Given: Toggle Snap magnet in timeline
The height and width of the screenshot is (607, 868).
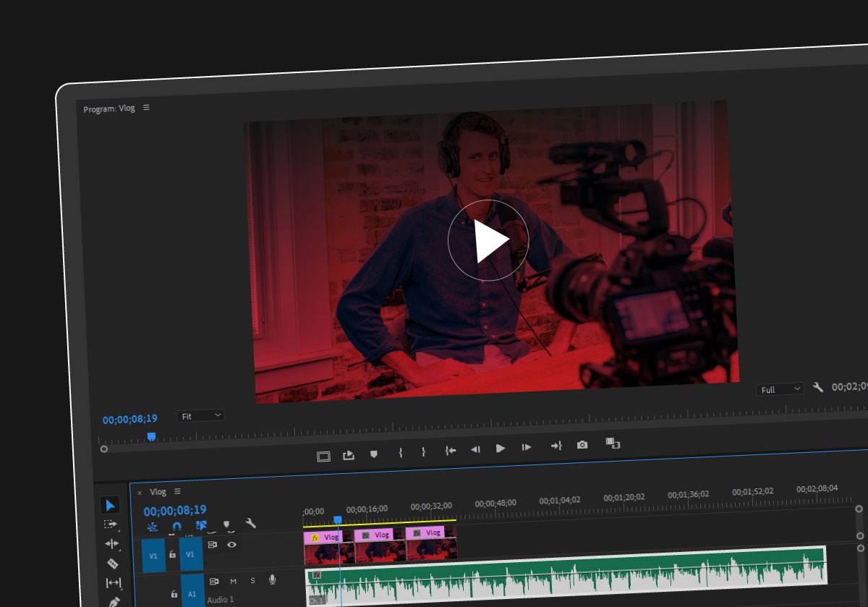Looking at the screenshot, I should tap(177, 526).
